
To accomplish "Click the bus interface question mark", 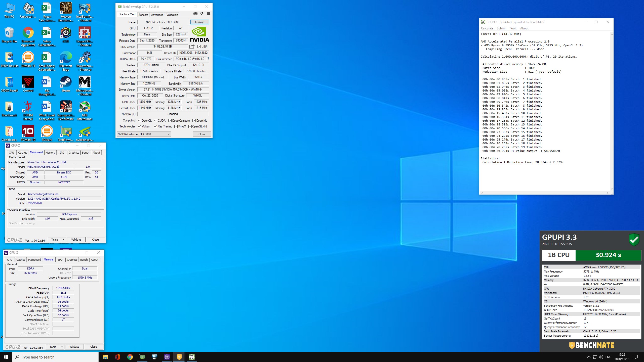I will (208, 59).
